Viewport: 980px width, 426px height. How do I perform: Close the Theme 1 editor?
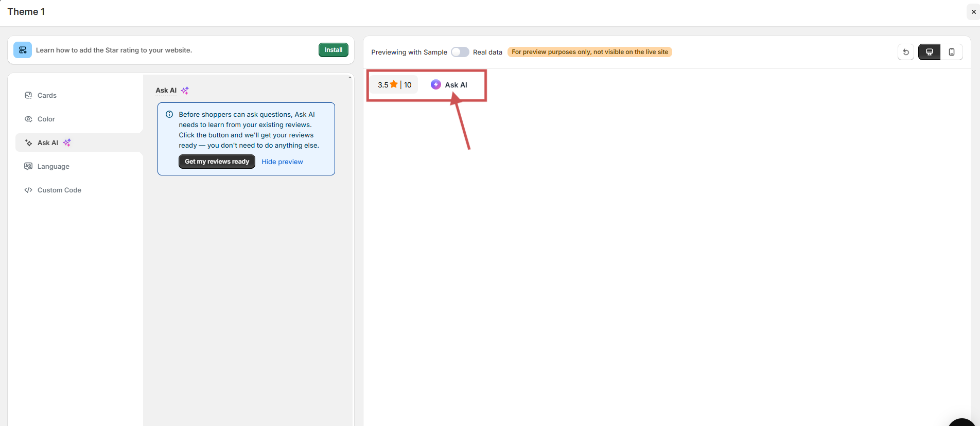click(973, 12)
